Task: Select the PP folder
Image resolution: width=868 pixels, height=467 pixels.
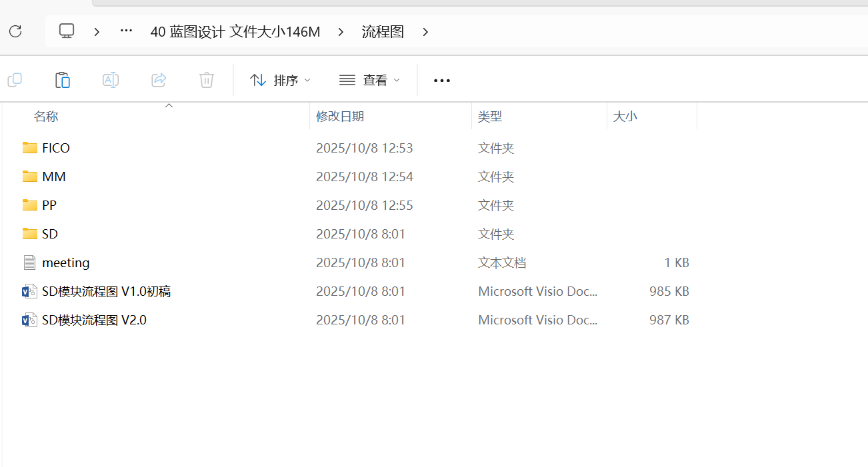Action: [x=49, y=205]
